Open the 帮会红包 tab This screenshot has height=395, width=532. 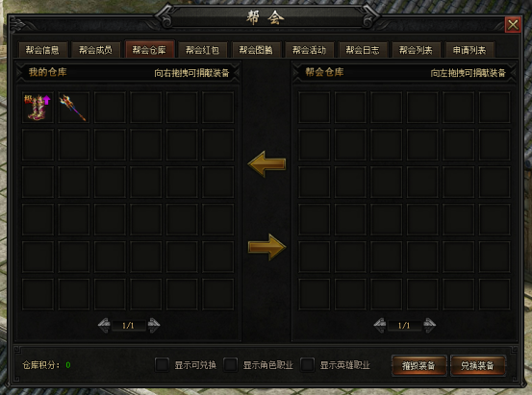[x=203, y=50]
